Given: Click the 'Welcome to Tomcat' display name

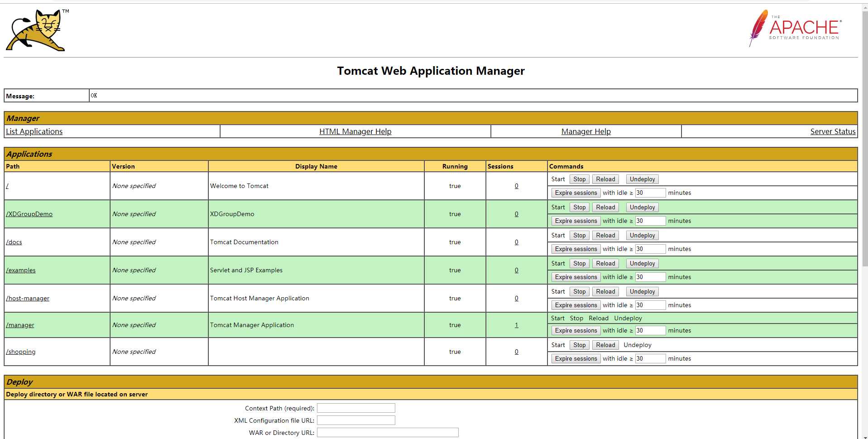Looking at the screenshot, I should tap(239, 186).
